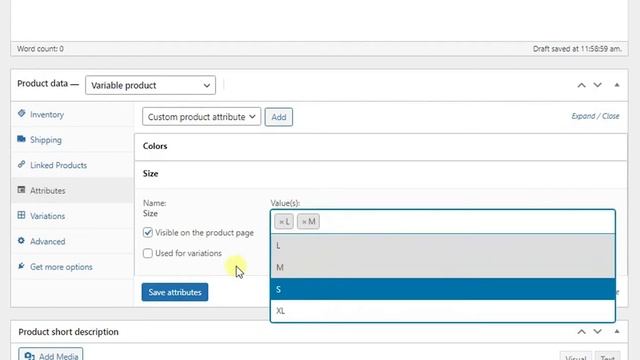Open Get more options tab
This screenshot has width=640, height=360.
pos(72,267)
